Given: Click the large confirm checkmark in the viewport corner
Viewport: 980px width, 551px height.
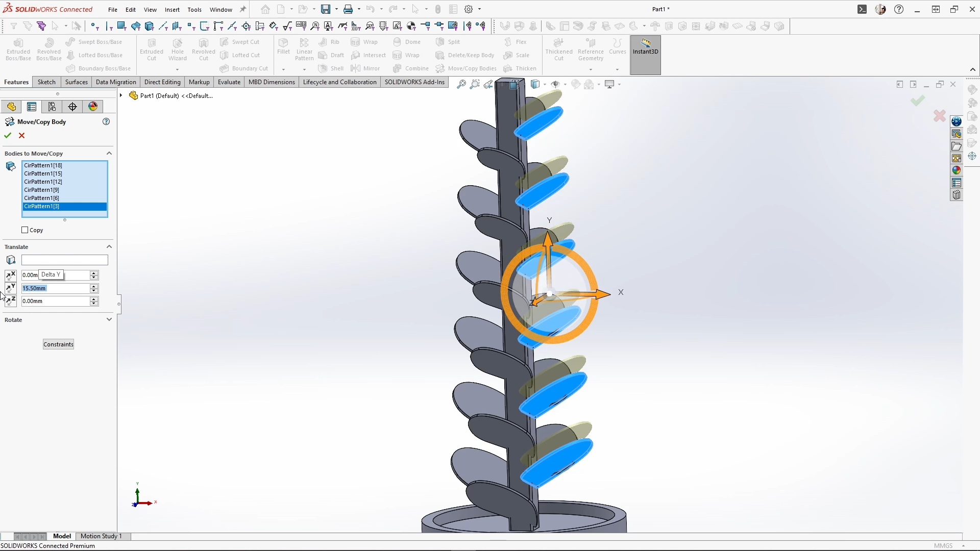Looking at the screenshot, I should [917, 101].
